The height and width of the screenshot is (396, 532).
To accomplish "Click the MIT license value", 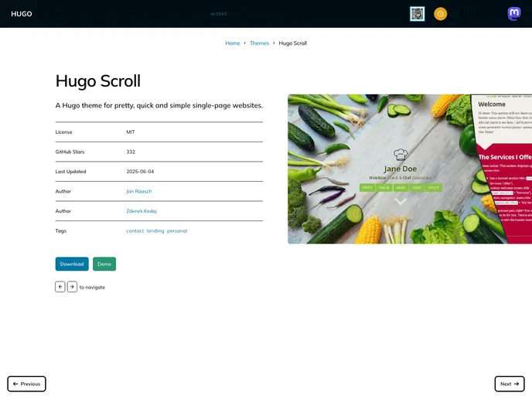I will (x=131, y=132).
